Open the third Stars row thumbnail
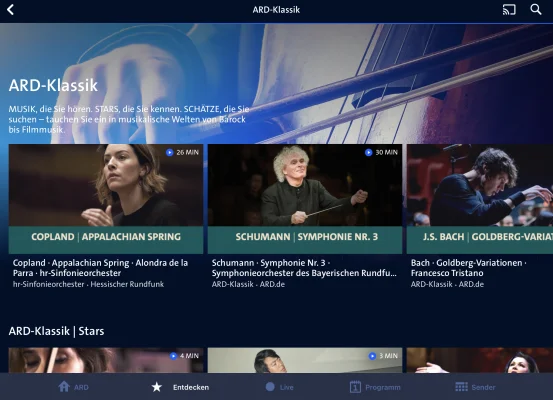The height and width of the screenshot is (400, 553). pyautogui.click(x=480, y=360)
